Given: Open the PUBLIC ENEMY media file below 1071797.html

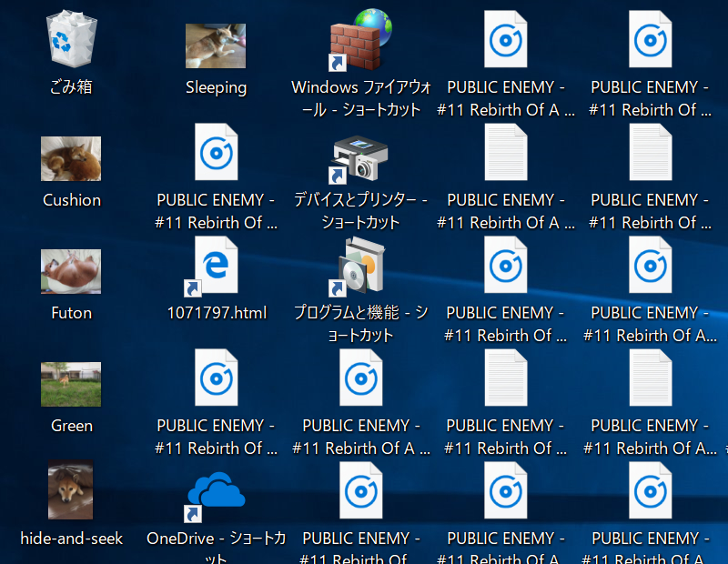Looking at the screenshot, I should [216, 379].
